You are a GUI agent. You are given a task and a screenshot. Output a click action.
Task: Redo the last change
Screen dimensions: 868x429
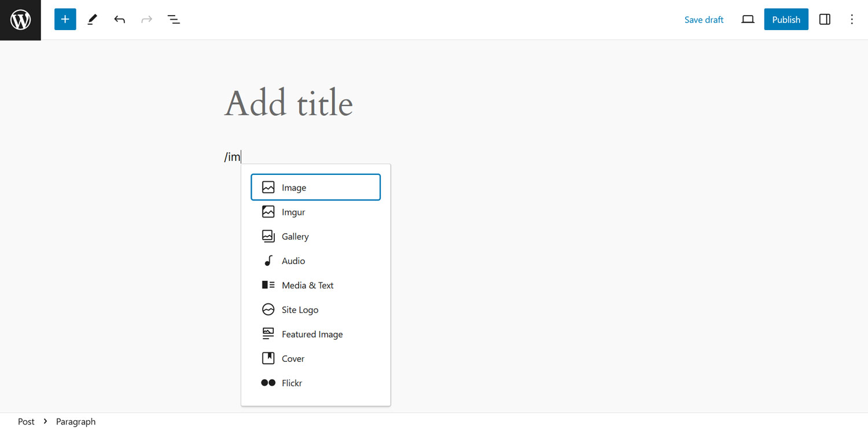click(x=146, y=19)
